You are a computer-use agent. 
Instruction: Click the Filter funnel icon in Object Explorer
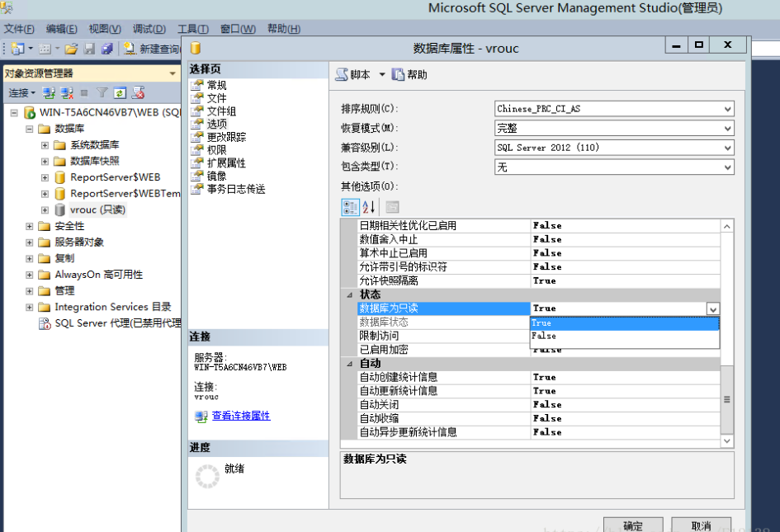coord(102,92)
